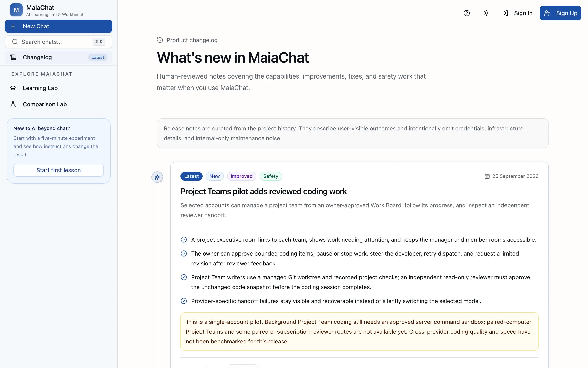Toggle the light/dark theme sun icon
Viewport: 588px width, 368px height.
486,13
